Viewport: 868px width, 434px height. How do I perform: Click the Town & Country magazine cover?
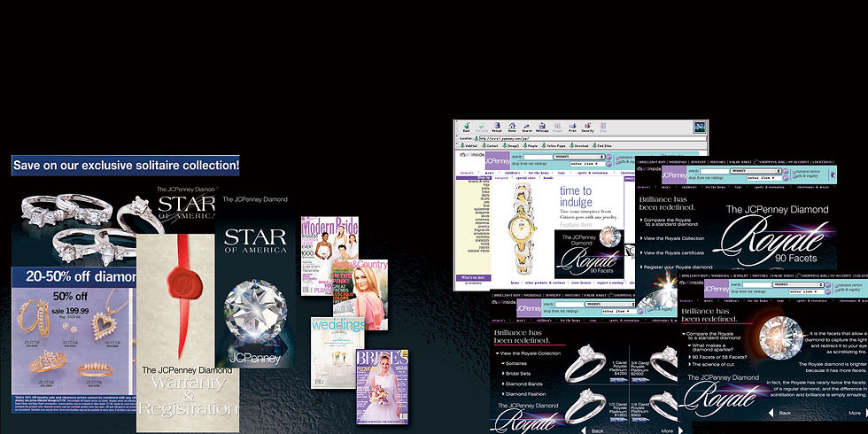(360, 294)
